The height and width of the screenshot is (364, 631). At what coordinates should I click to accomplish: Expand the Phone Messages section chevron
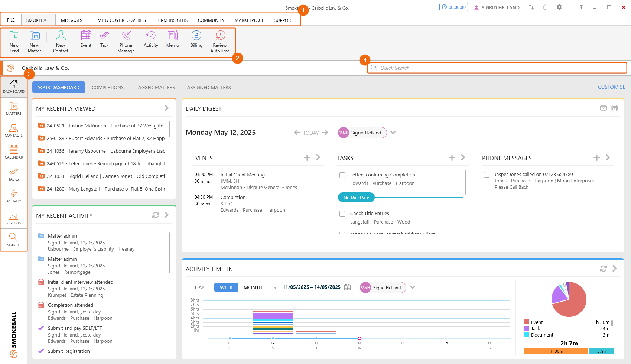pyautogui.click(x=608, y=157)
